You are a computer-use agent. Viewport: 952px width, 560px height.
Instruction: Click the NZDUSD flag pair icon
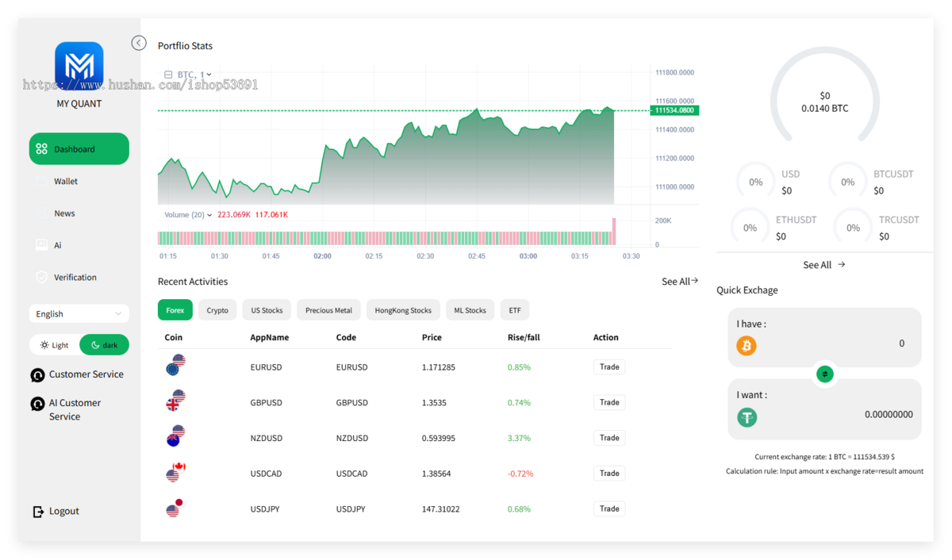[175, 436]
